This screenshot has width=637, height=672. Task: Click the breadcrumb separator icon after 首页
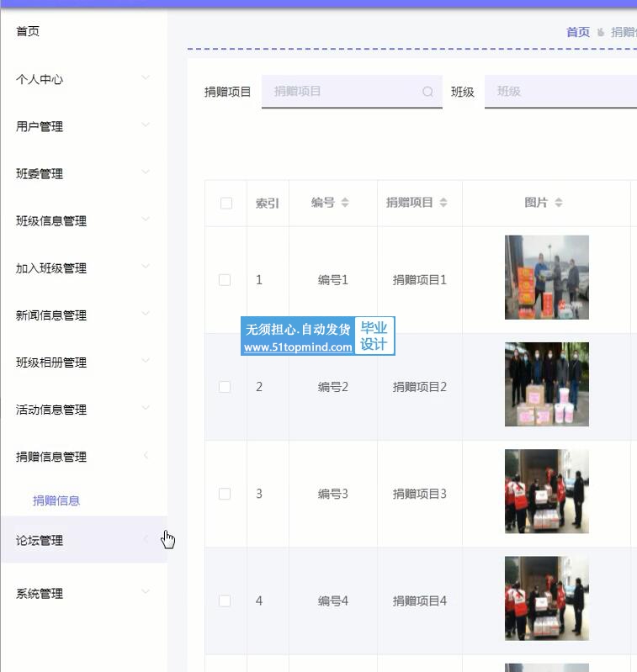pyautogui.click(x=601, y=32)
